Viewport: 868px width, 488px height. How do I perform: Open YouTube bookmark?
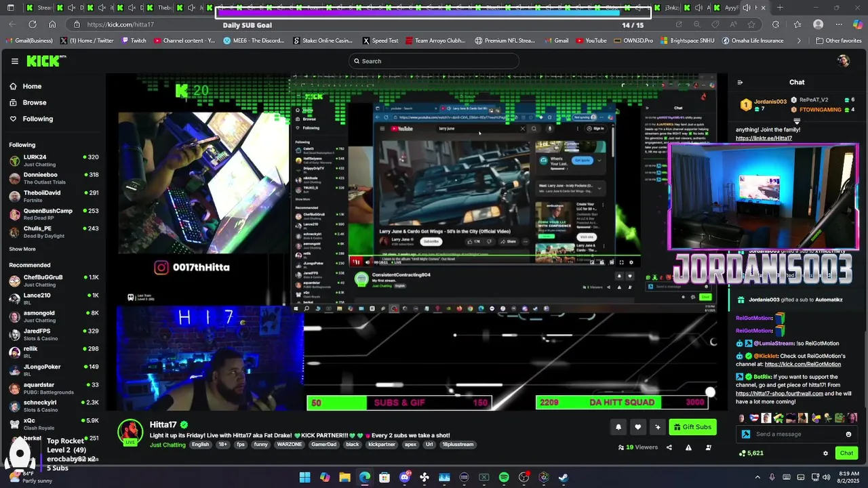tap(591, 41)
